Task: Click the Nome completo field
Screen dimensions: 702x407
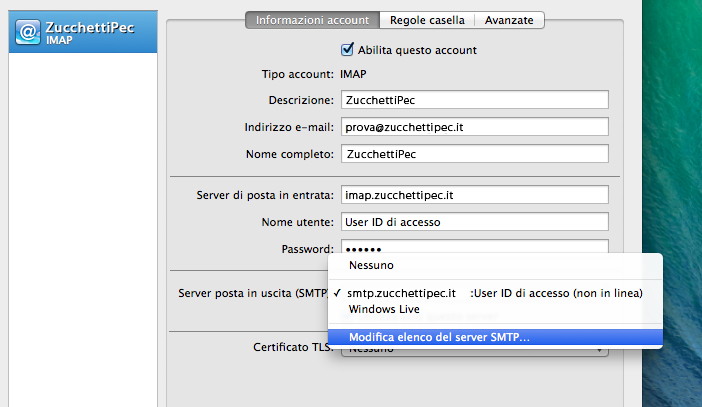Action: [475, 154]
